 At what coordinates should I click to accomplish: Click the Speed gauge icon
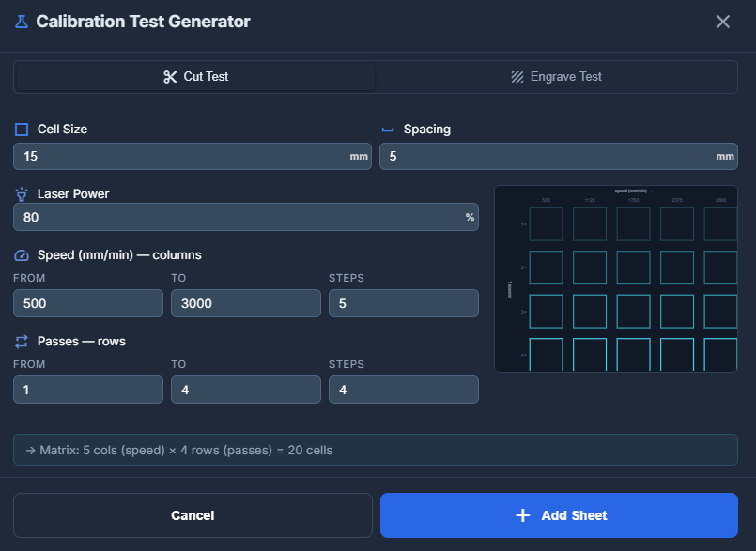(22, 255)
